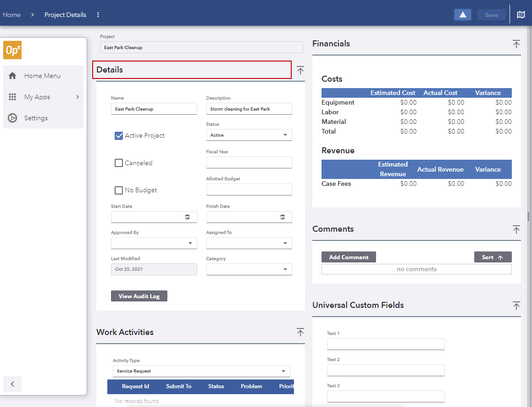
Task: Collapse the Details section arrow icon
Action: pyautogui.click(x=300, y=70)
